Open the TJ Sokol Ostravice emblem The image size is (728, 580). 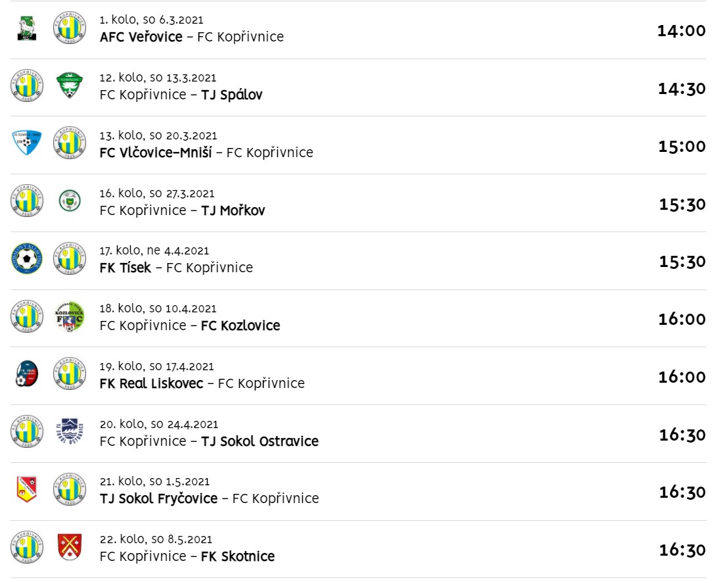pyautogui.click(x=70, y=432)
